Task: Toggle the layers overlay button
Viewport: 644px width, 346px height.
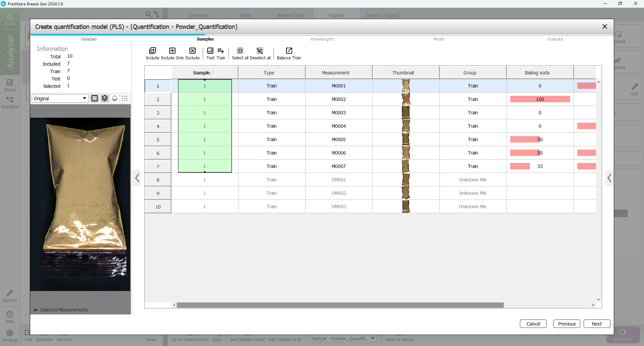Action: pyautogui.click(x=105, y=98)
